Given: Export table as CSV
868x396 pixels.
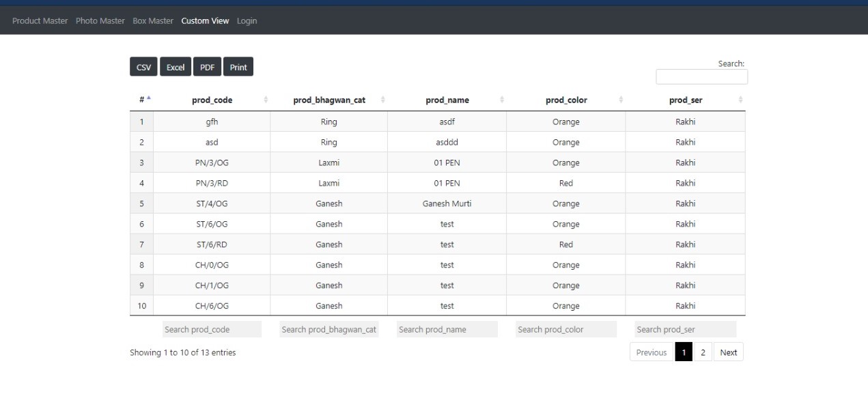Looking at the screenshot, I should click(143, 67).
